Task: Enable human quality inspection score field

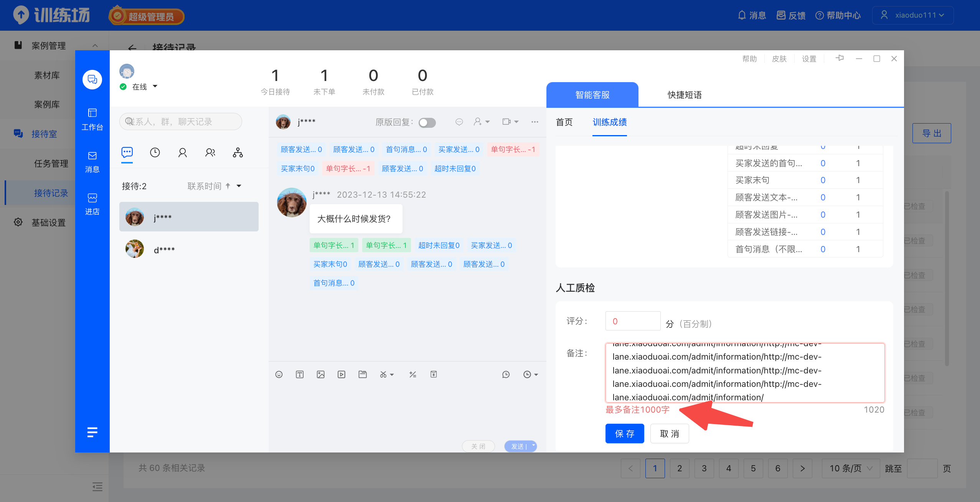Action: pyautogui.click(x=632, y=322)
